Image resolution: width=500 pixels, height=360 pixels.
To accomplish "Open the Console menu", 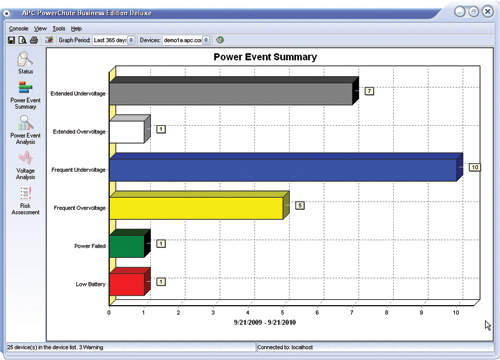I will [18, 29].
